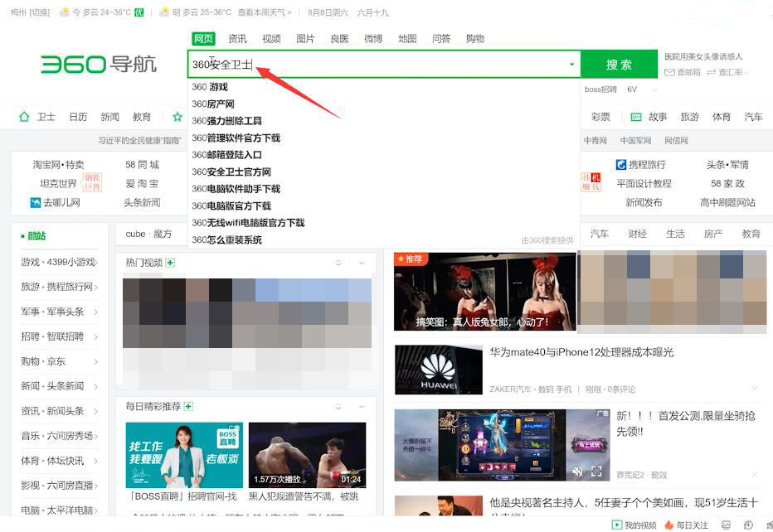Expand 新闻·头条新闻 sidebar arrow
This screenshot has height=532, width=773.
point(95,386)
